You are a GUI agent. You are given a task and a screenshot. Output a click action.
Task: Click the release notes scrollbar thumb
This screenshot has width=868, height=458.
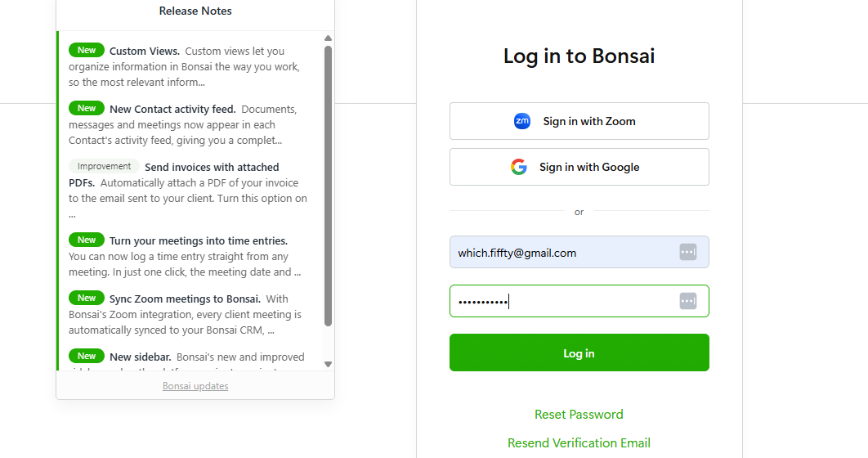(x=328, y=184)
